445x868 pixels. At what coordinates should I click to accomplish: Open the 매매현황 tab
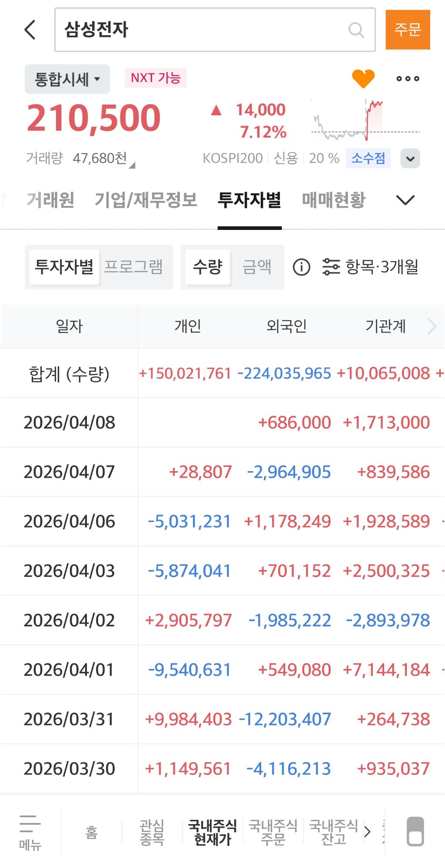(334, 200)
